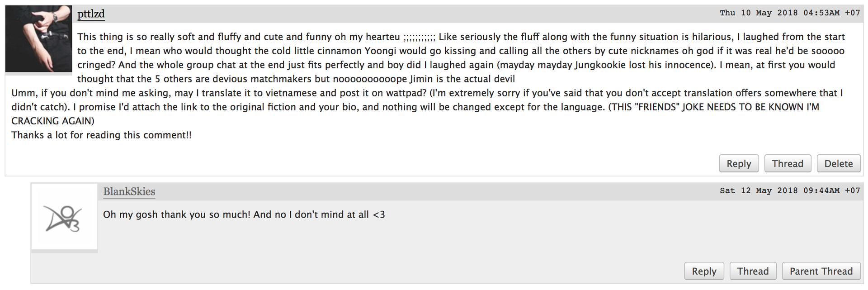Viewport: 868px width, 290px height.
Task: Open Thread for BlankSkies' reply
Action: [753, 271]
